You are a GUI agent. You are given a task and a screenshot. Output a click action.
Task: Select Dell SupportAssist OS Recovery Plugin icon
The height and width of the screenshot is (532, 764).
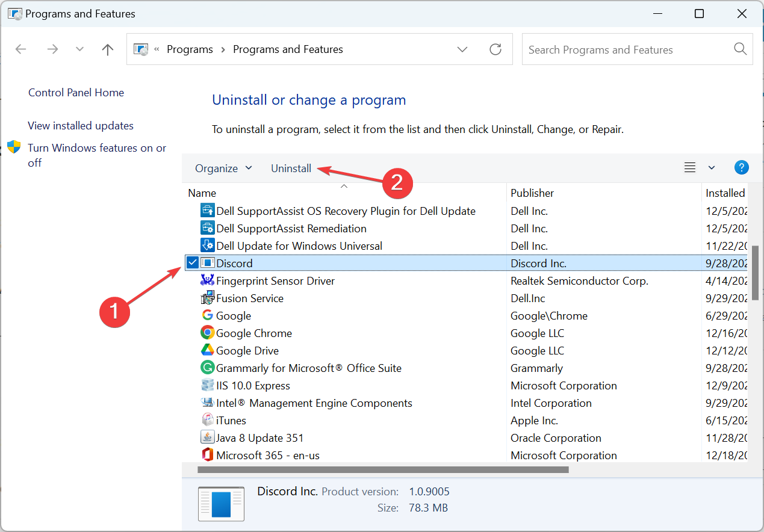(x=207, y=211)
